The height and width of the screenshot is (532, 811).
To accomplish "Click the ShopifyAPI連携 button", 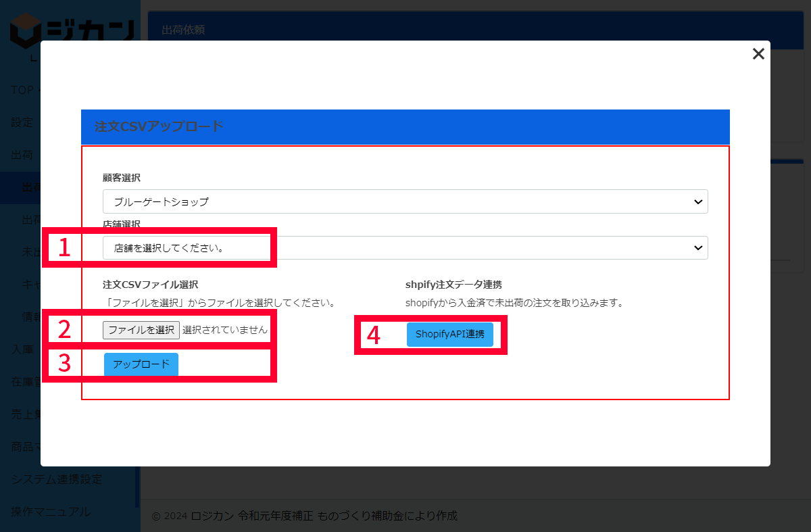I will pyautogui.click(x=449, y=334).
